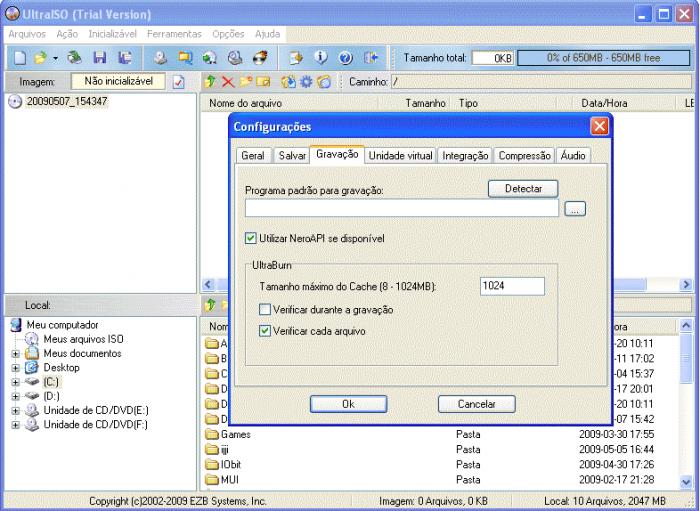
Task: Uncheck Utilizar NeroAPI se disponível
Action: coord(251,238)
